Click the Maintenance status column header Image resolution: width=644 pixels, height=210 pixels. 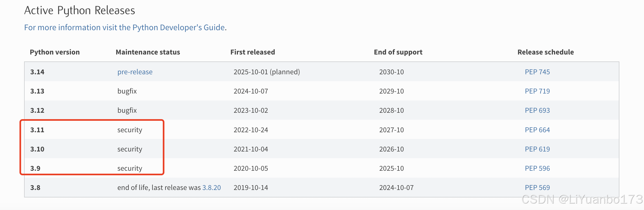[x=148, y=52]
